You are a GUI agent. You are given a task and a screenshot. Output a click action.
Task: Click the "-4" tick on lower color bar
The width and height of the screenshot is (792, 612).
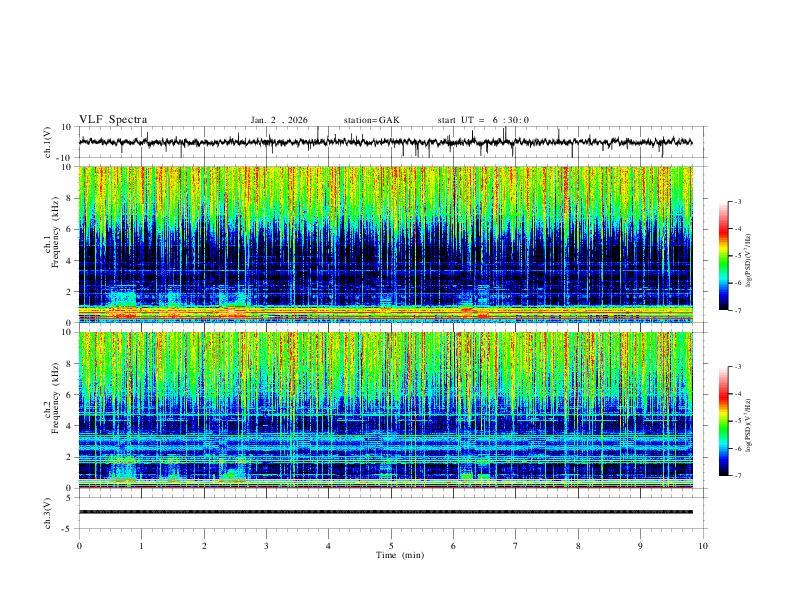pos(738,394)
